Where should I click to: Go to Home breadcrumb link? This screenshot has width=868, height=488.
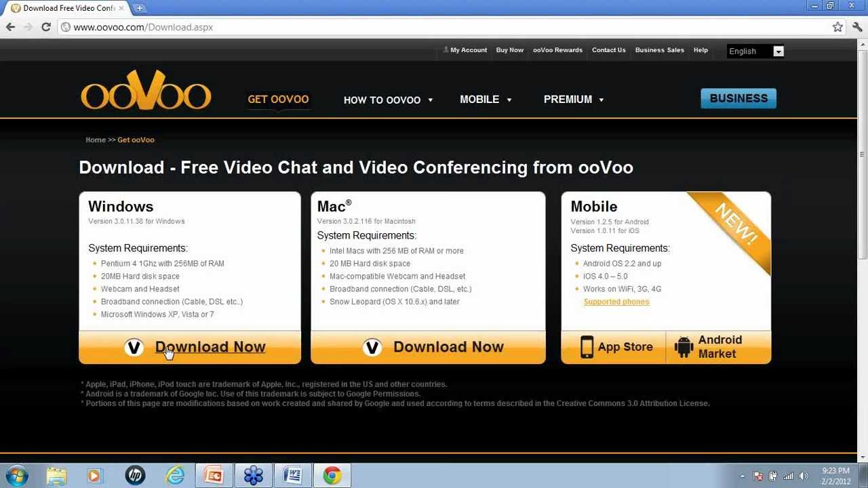[96, 140]
